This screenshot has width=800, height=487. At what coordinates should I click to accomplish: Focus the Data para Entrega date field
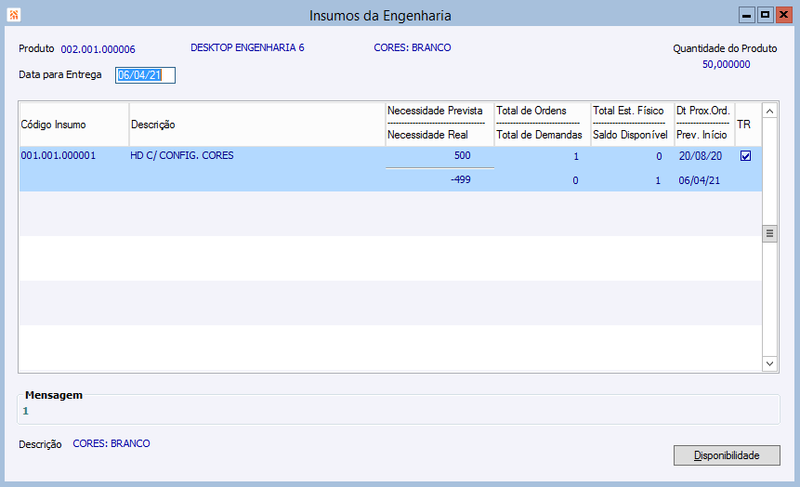[145, 75]
